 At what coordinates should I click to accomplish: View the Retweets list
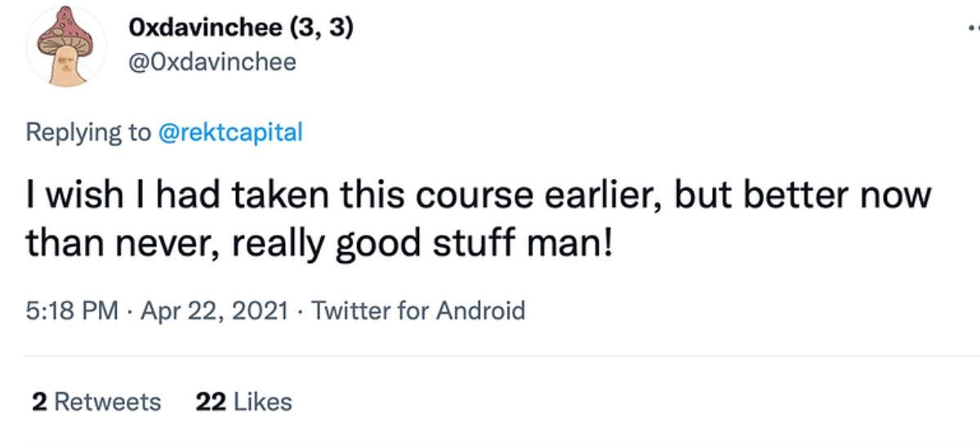(x=107, y=402)
